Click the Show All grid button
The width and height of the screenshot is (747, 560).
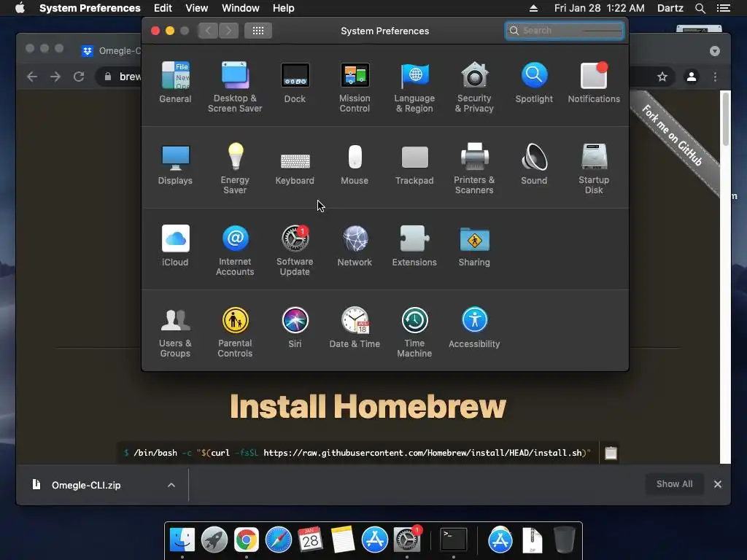click(258, 31)
